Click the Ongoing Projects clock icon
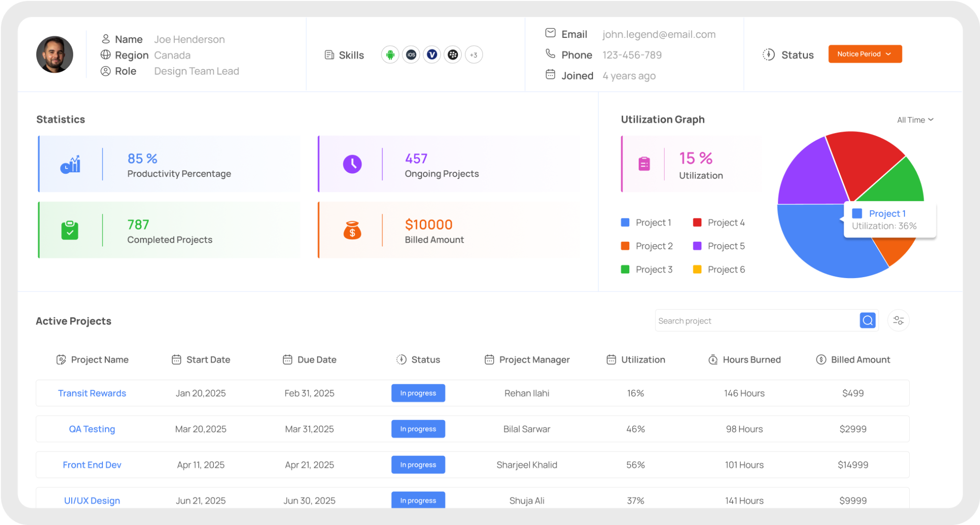This screenshot has height=525, width=980. [352, 164]
